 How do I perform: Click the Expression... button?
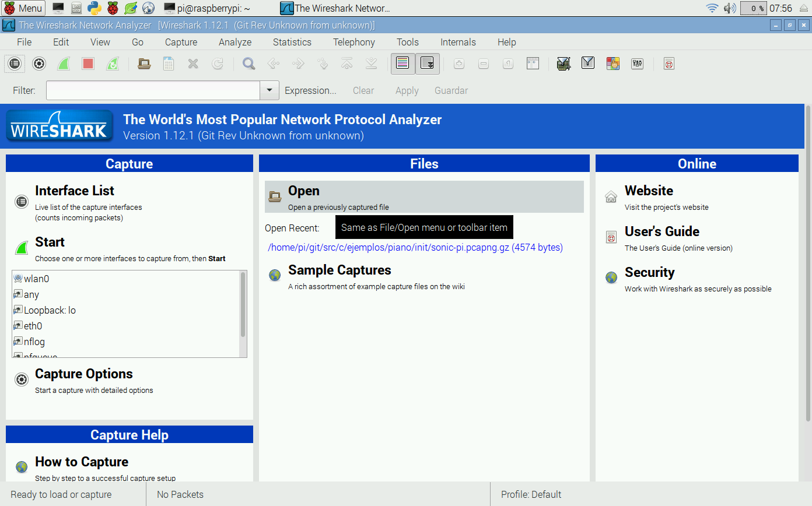click(x=310, y=90)
